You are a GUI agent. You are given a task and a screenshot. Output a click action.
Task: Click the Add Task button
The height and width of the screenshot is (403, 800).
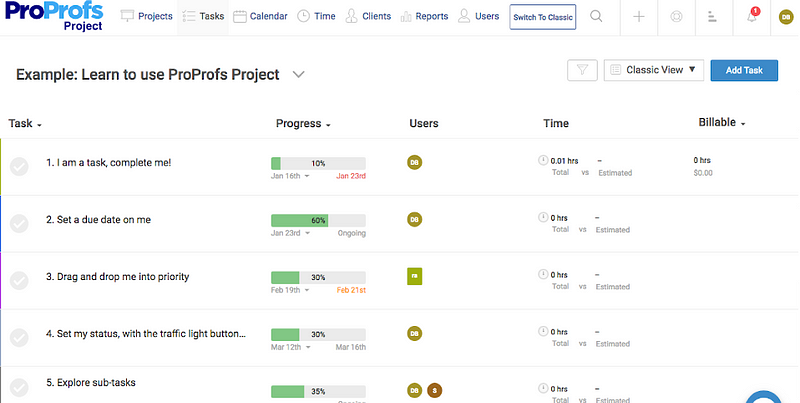[744, 70]
